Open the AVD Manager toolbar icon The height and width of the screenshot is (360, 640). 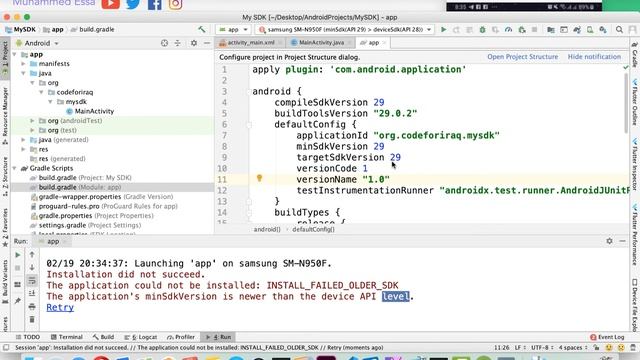(x=590, y=29)
